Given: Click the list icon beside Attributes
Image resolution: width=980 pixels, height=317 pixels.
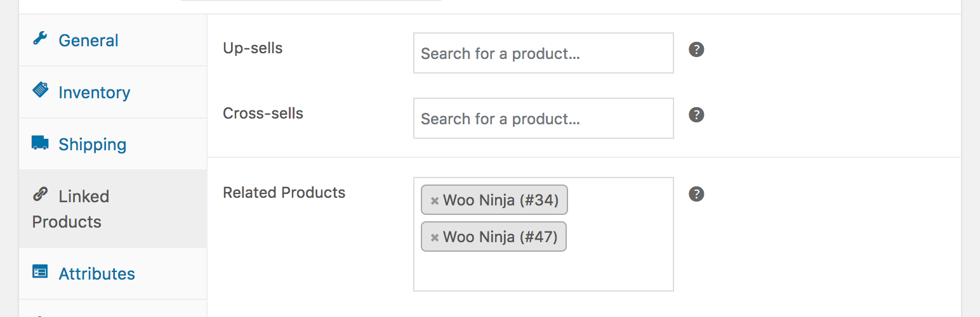Looking at the screenshot, I should tap(40, 272).
